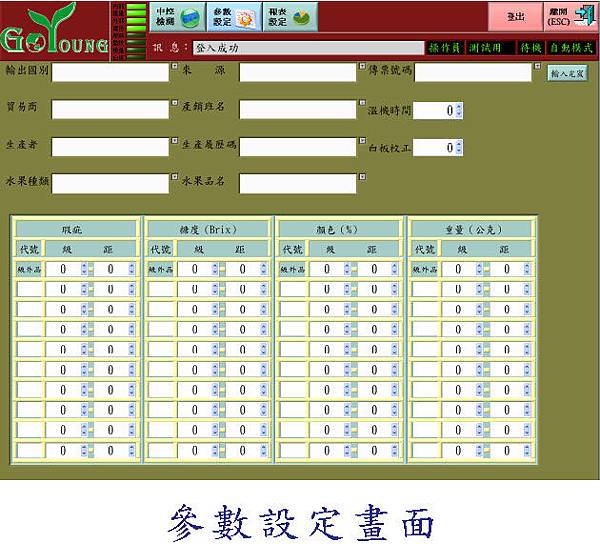The height and width of the screenshot is (544, 600).
Task: Click yellow indicator in 瑕疵 table's 級外品 row
Action: click(x=91, y=270)
